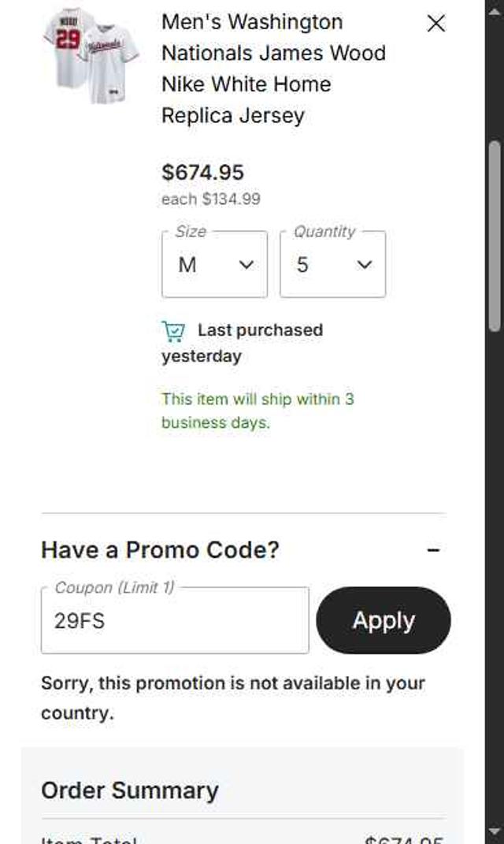Click the Size field label
Image resolution: width=504 pixels, height=844 pixels.
tap(191, 232)
